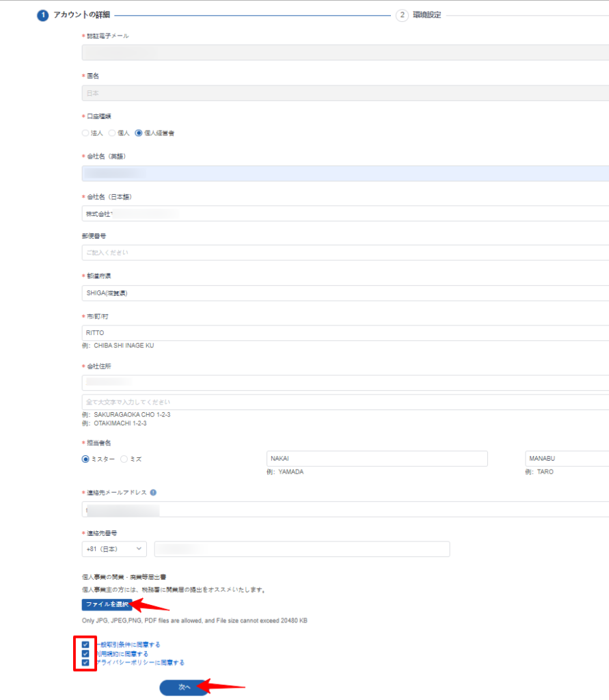
Task: Focus the 会社名（英語）input field
Action: (345, 173)
